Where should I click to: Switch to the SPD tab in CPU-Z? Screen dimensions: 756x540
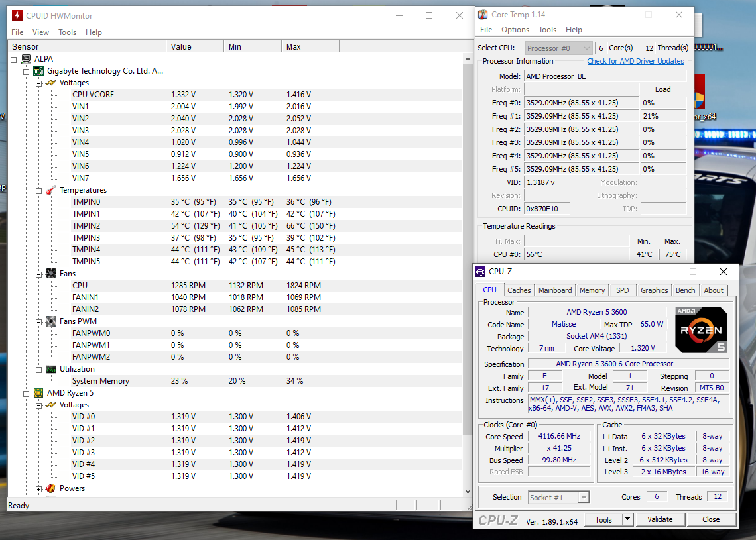[x=623, y=290]
